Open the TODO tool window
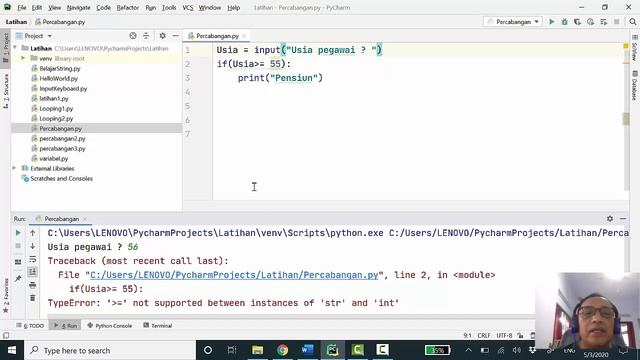The width and height of the screenshot is (640, 360). click(30, 325)
